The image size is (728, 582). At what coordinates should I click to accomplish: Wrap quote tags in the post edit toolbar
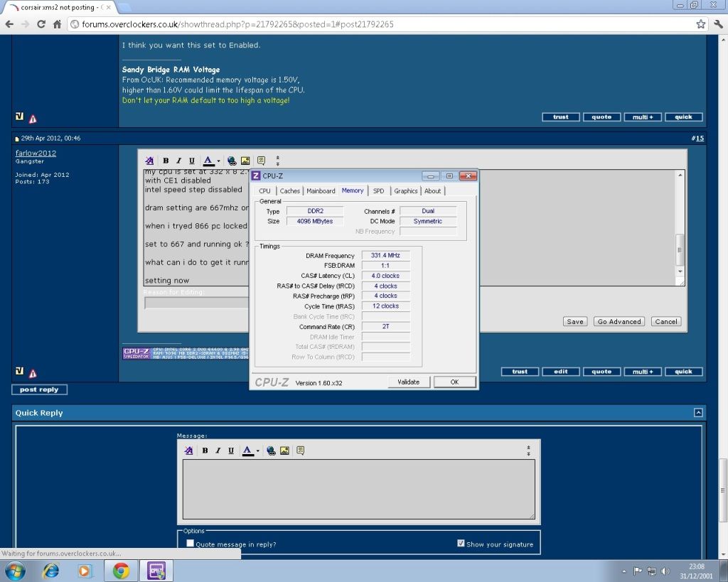pyautogui.click(x=262, y=161)
